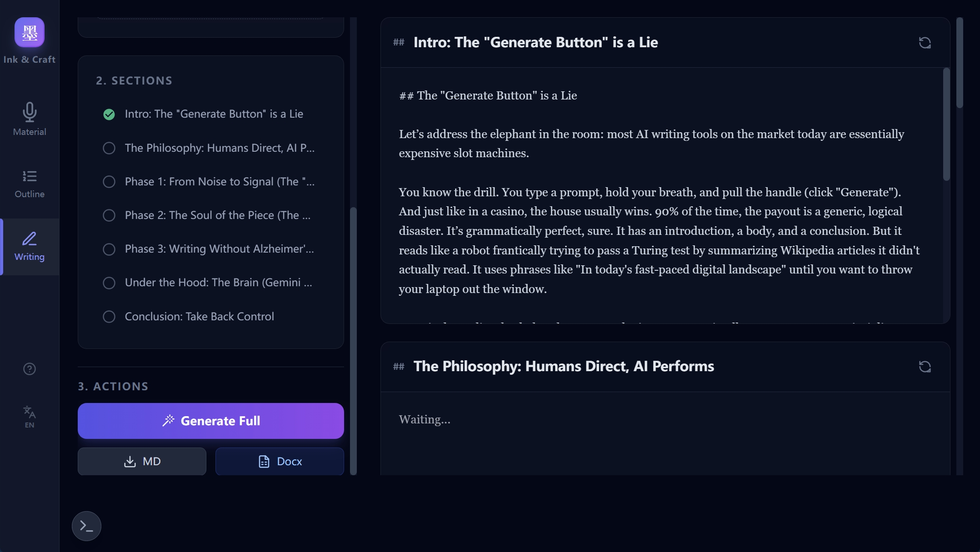Regenerate the Intro section with refresh icon

pos(925,43)
